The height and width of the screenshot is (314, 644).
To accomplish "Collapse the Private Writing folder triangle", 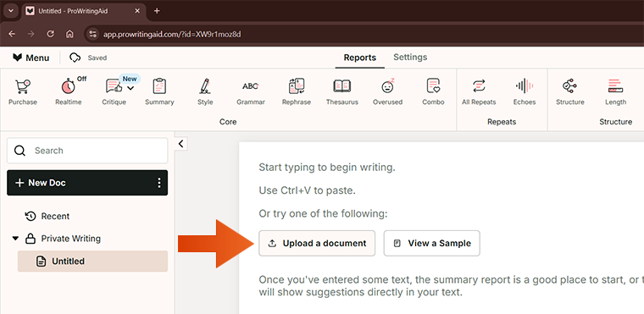I will [x=15, y=239].
